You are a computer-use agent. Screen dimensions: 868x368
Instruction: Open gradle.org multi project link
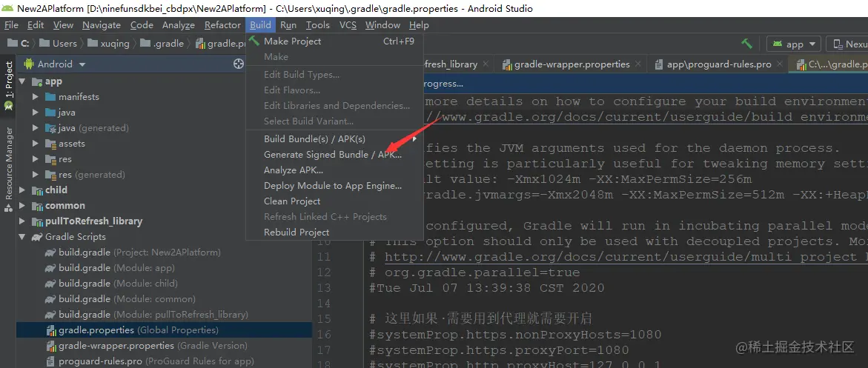pyautogui.click(x=626, y=257)
